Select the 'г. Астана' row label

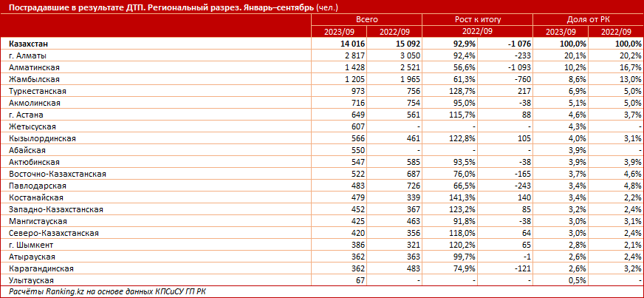pos(28,115)
